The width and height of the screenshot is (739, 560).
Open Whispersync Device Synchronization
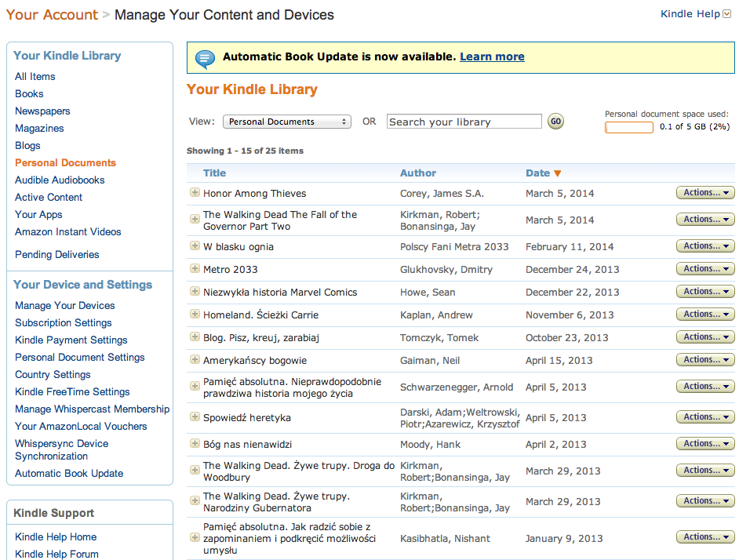[x=62, y=449]
